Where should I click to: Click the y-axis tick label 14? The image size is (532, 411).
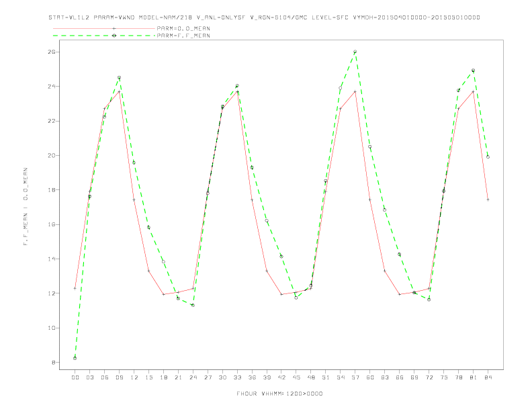[x=52, y=259]
